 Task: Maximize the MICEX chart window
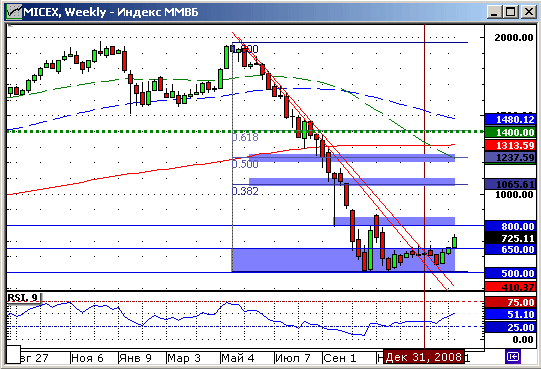[x=511, y=12]
